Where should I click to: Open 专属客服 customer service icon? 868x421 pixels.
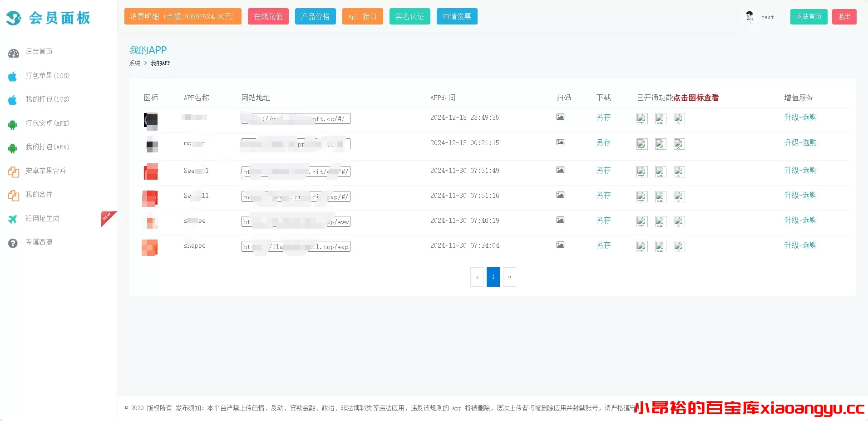pyautogui.click(x=12, y=242)
